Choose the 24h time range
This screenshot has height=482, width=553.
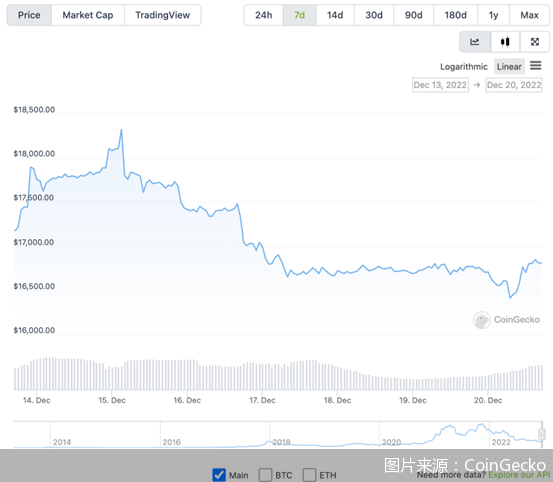coord(263,15)
